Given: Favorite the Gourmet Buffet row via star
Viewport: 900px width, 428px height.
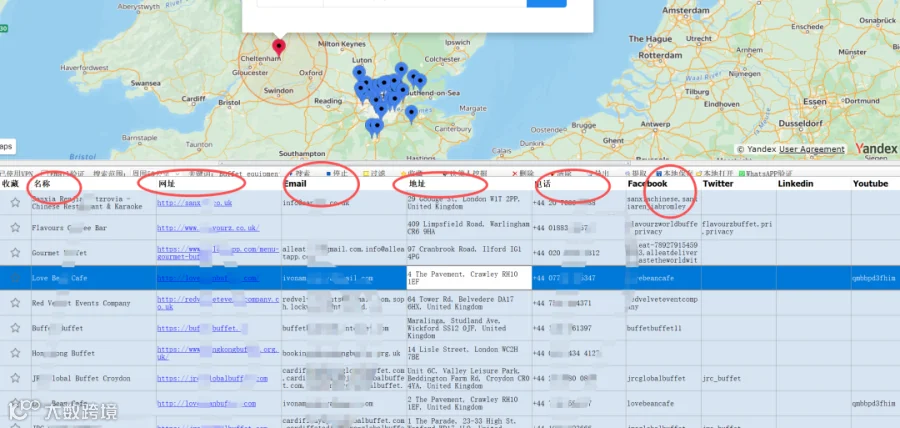Looking at the screenshot, I should [15, 252].
